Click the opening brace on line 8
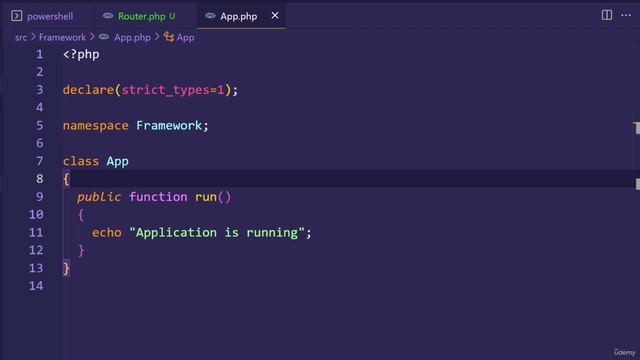 click(x=66, y=179)
